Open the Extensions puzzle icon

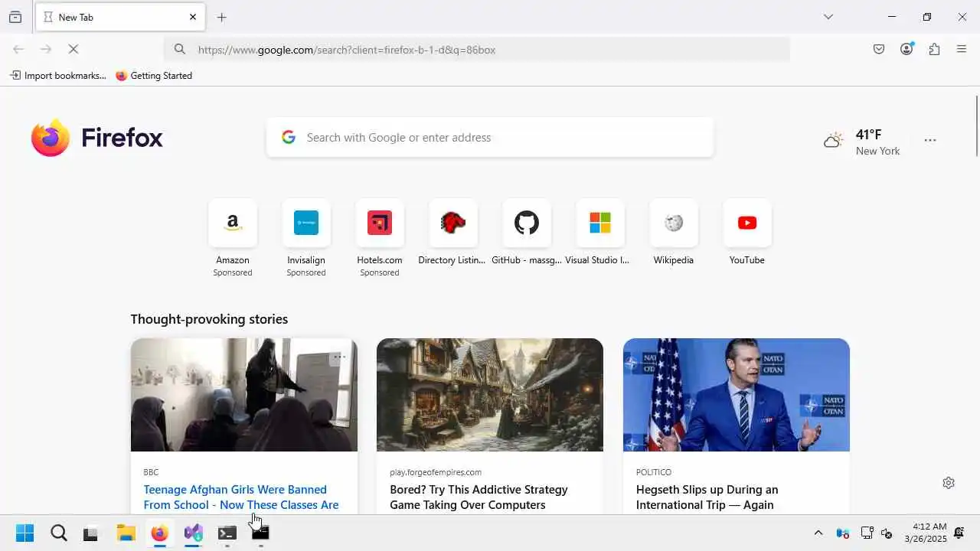tap(934, 49)
